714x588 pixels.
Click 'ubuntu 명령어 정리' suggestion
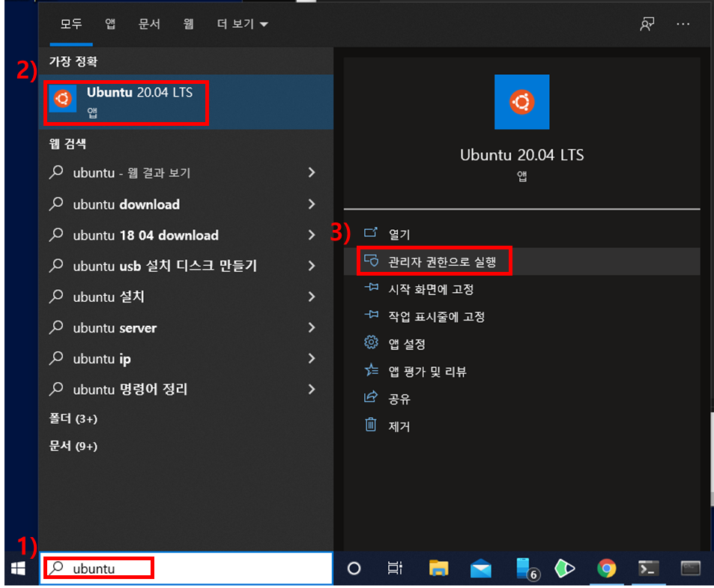click(186, 390)
